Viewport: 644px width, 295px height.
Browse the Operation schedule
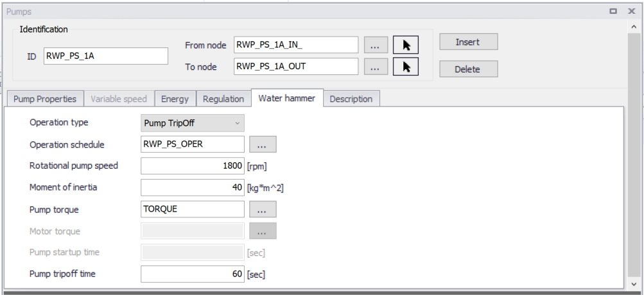point(263,144)
